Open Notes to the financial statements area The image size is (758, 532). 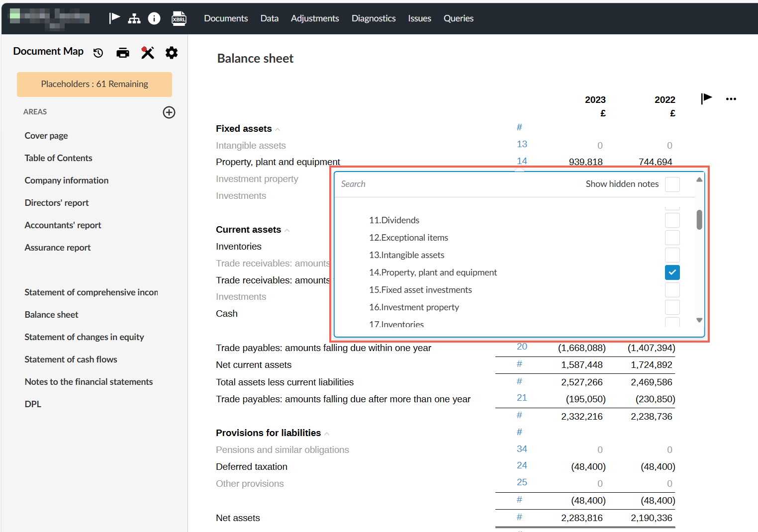pyautogui.click(x=89, y=382)
